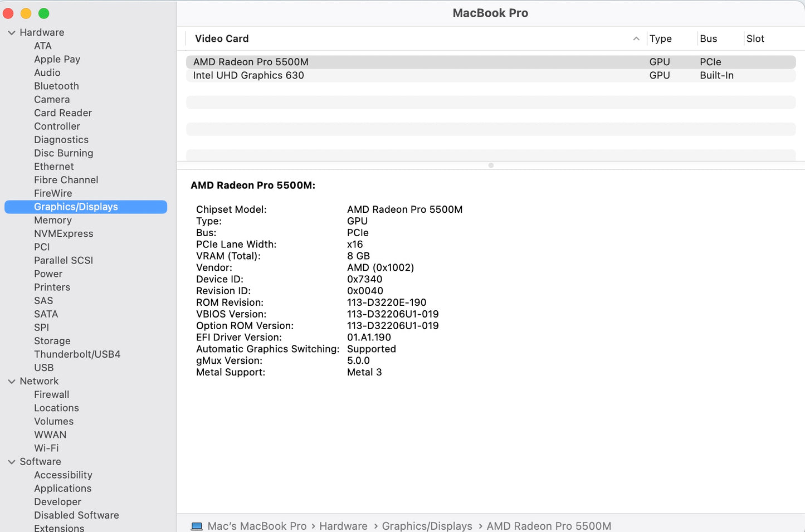Select the Intel UHD Graphics 630 row
The width and height of the screenshot is (805, 532).
tap(248, 75)
